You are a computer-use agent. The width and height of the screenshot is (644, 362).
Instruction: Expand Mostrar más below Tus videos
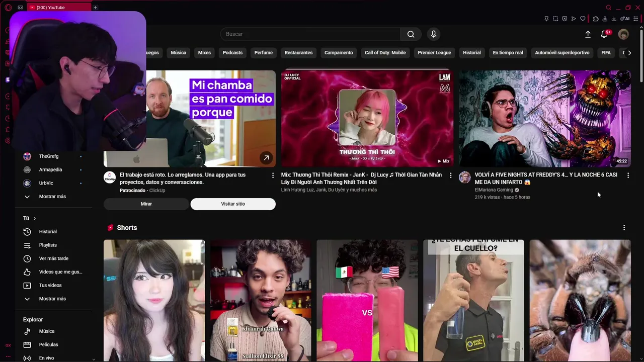click(52, 299)
